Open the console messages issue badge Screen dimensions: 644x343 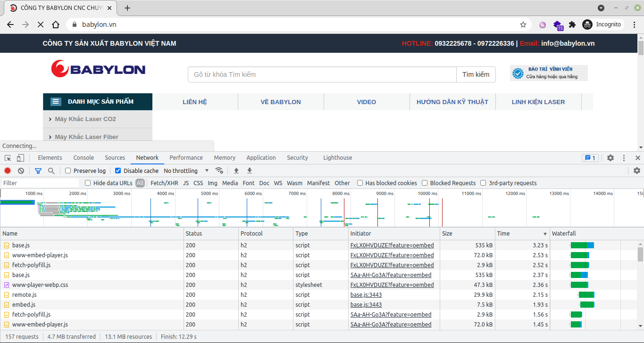(591, 158)
